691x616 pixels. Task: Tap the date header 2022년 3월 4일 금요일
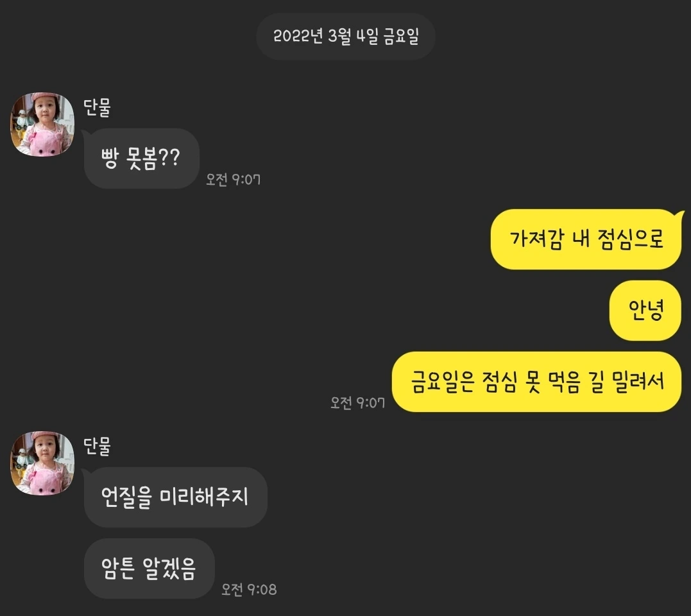pyautogui.click(x=345, y=37)
